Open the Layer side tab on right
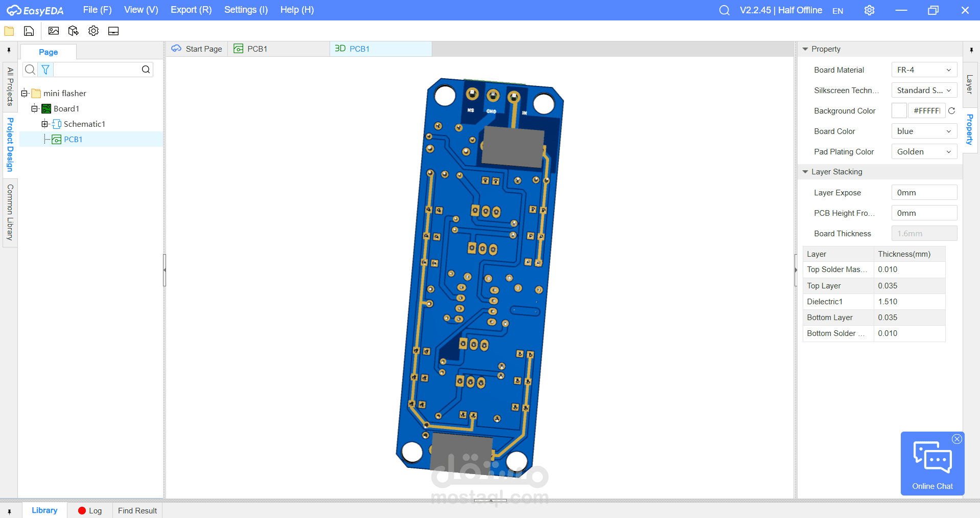 tap(969, 84)
